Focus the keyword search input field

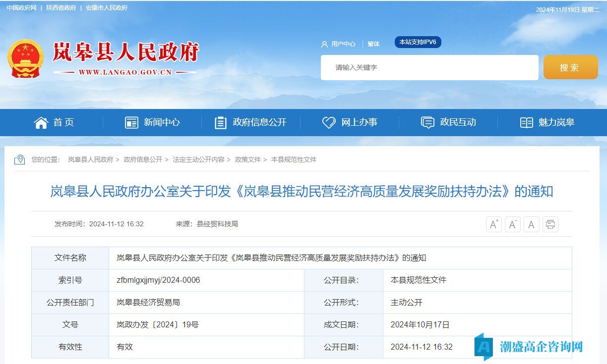429,67
